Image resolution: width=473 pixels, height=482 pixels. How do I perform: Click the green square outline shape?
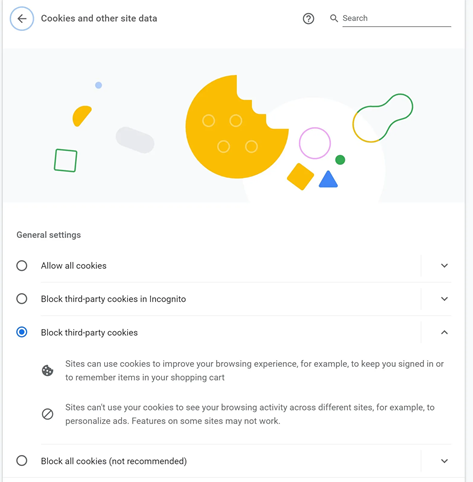[66, 160]
